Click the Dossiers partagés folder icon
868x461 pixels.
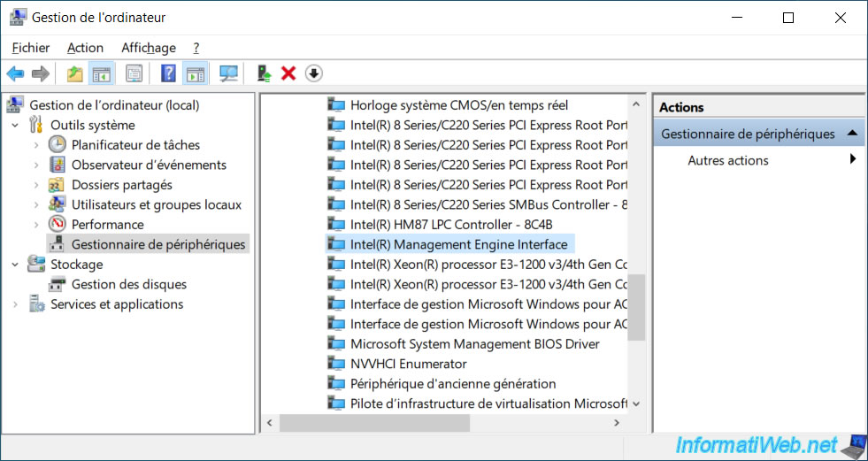(57, 185)
